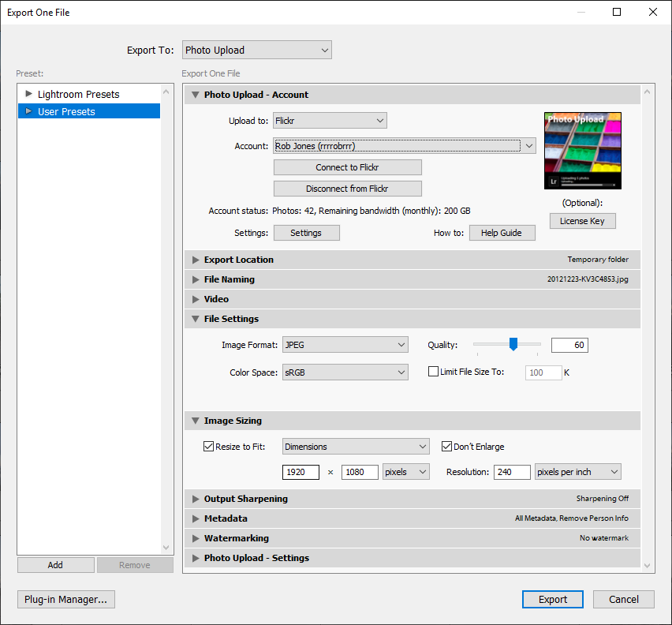Expand the Watermarking section triangle
672x625 pixels.
click(196, 538)
